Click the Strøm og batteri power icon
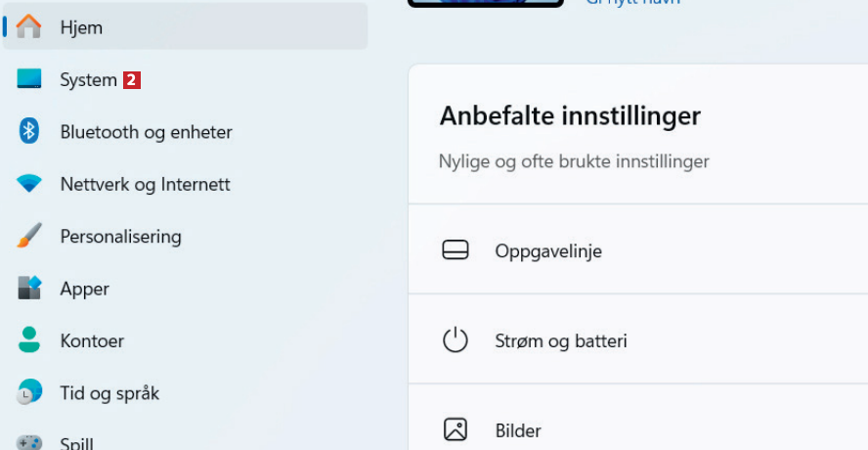The image size is (868, 450). coord(456,340)
